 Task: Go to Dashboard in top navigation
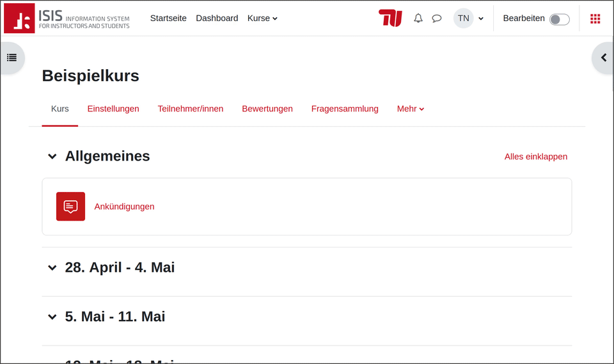(217, 19)
